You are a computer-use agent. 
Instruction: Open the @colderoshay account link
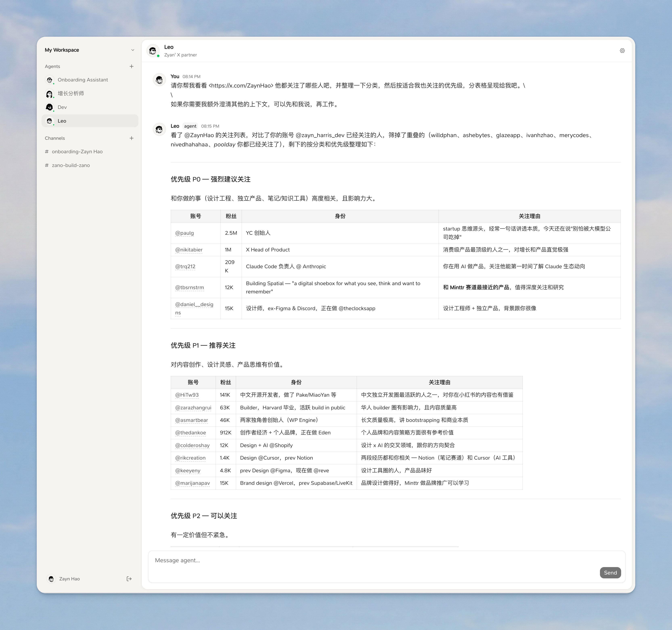point(192,445)
